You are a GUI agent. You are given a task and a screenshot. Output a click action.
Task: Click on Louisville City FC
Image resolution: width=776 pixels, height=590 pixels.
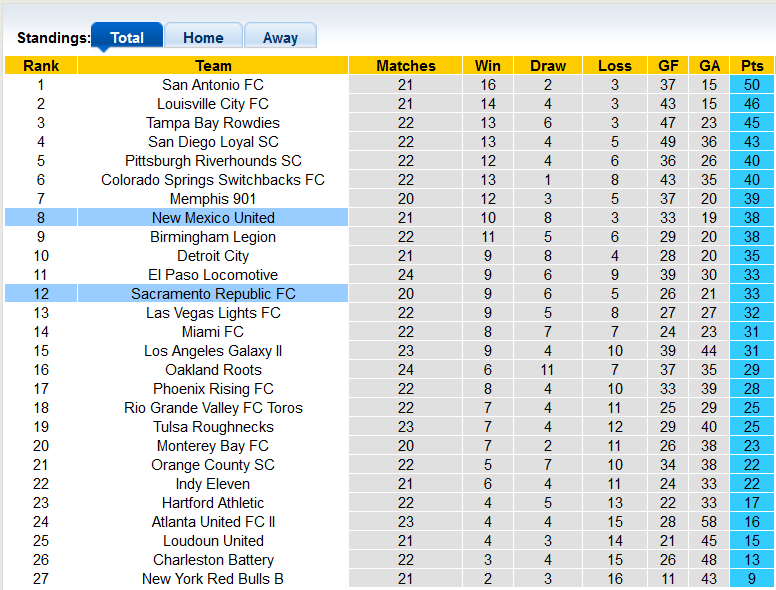coord(213,104)
